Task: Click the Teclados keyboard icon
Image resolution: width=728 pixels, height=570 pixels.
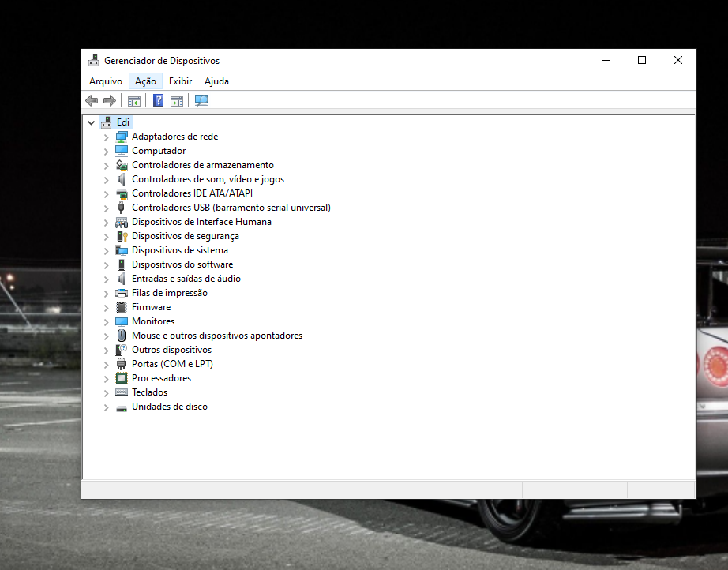Action: (x=122, y=392)
